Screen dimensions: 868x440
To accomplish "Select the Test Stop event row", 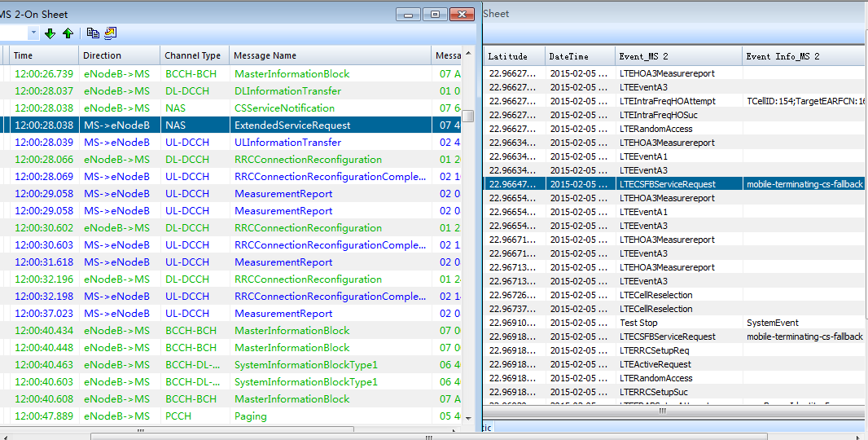I will [x=675, y=323].
